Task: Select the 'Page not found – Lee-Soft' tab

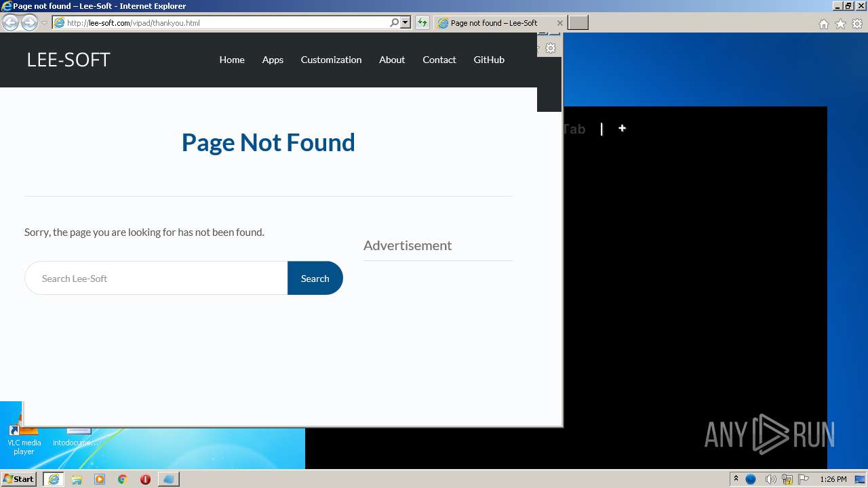Action: 494,23
